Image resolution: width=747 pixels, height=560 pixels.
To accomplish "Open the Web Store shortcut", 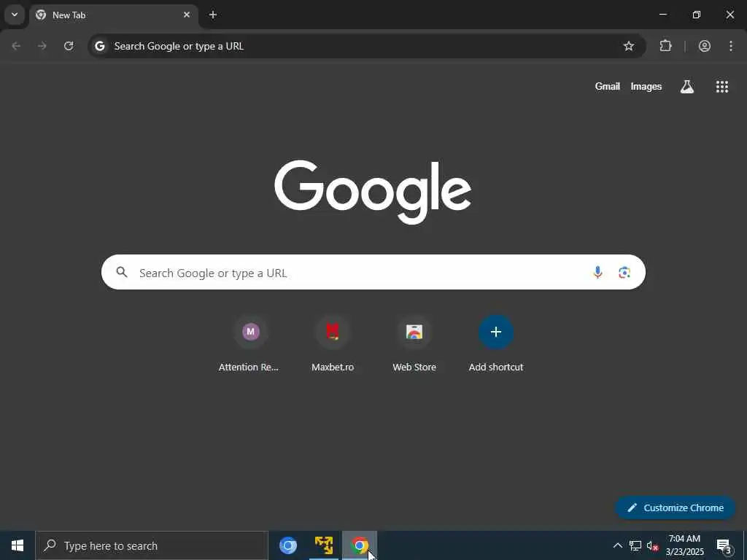I will (414, 344).
